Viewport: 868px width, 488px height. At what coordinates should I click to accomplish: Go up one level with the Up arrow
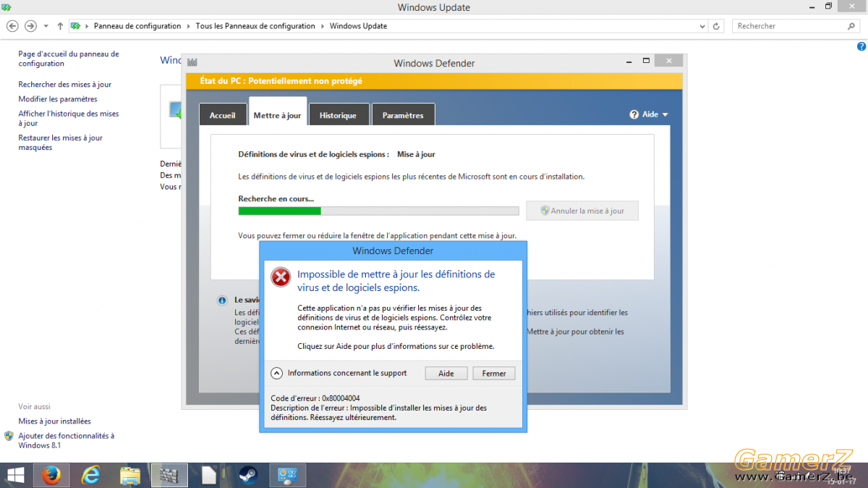(x=60, y=26)
